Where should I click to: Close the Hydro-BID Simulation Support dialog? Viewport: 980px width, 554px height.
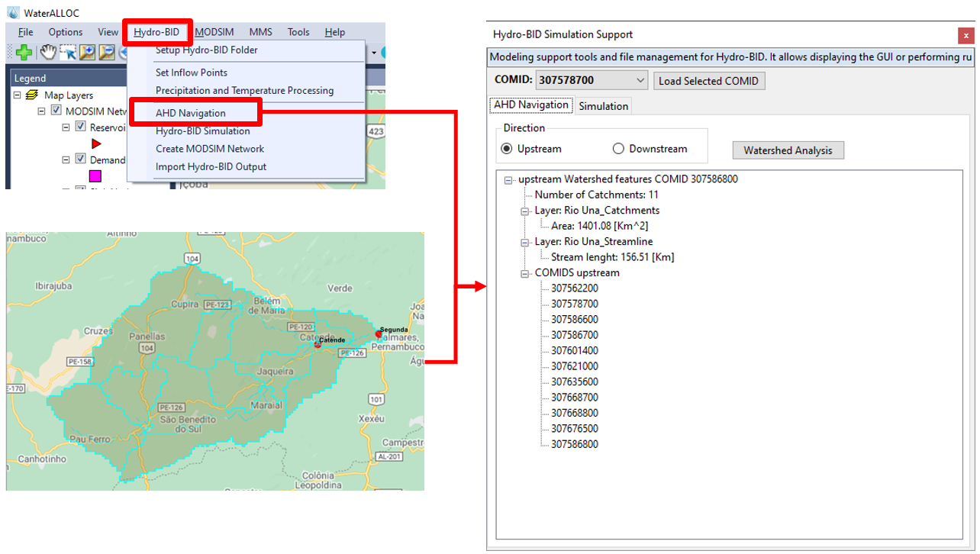click(965, 35)
